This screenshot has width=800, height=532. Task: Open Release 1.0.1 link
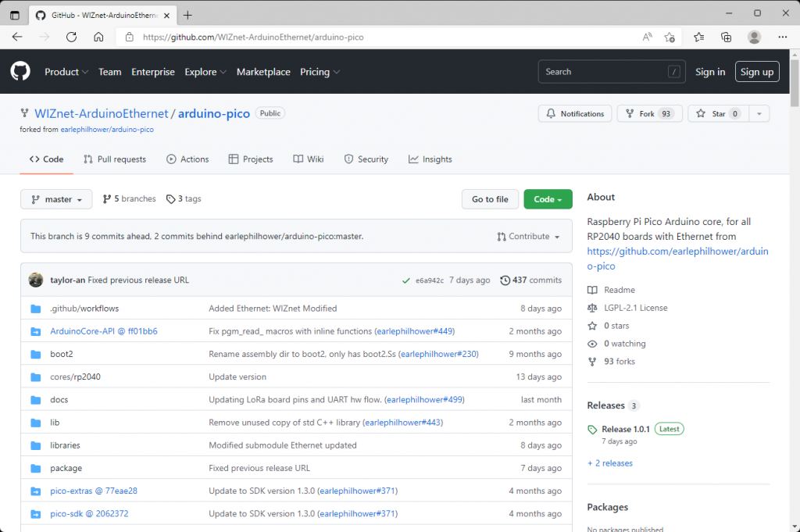pos(626,429)
